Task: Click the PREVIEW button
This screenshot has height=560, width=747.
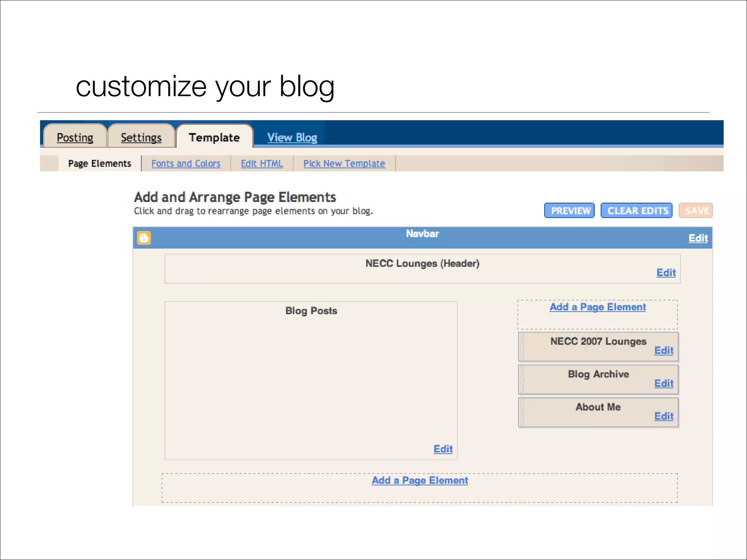Action: 569,210
